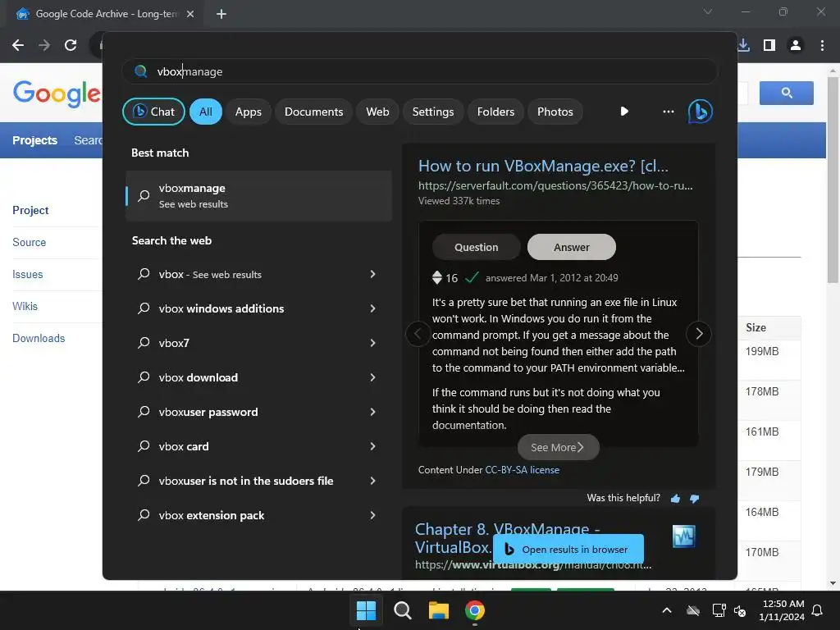Screen dimensions: 840x630
Task: Switch to Settings filter
Action: (x=433, y=112)
